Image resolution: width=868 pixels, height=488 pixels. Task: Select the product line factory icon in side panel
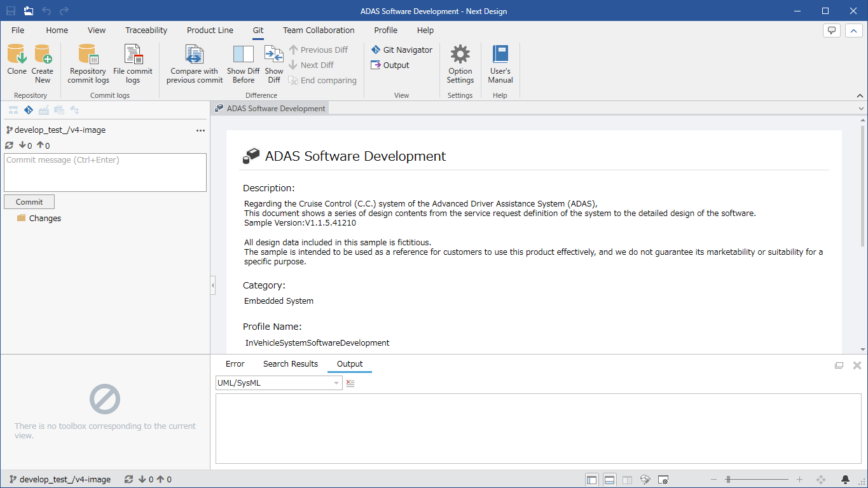[44, 110]
